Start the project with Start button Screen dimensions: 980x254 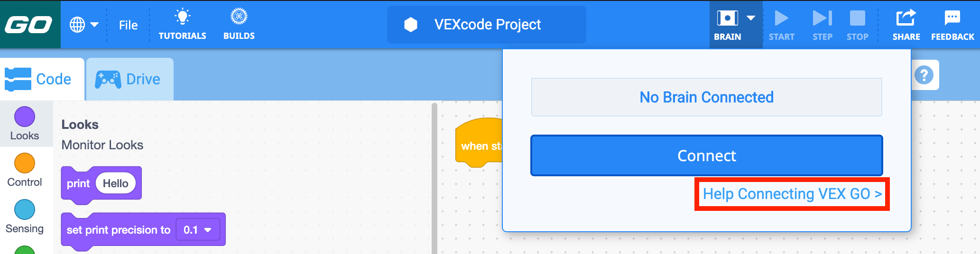(x=781, y=25)
